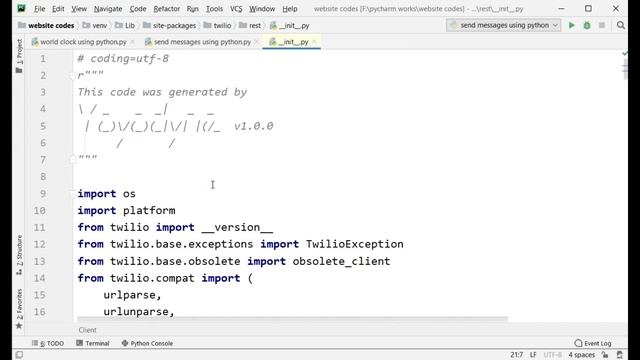This screenshot has width=640, height=360.
Task: Click the LF line separator indicator
Action: [533, 355]
